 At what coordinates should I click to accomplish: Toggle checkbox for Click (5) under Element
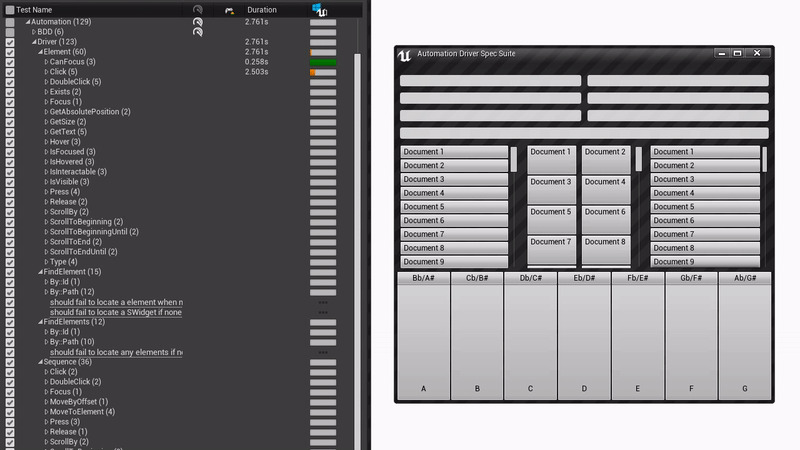pos(10,72)
